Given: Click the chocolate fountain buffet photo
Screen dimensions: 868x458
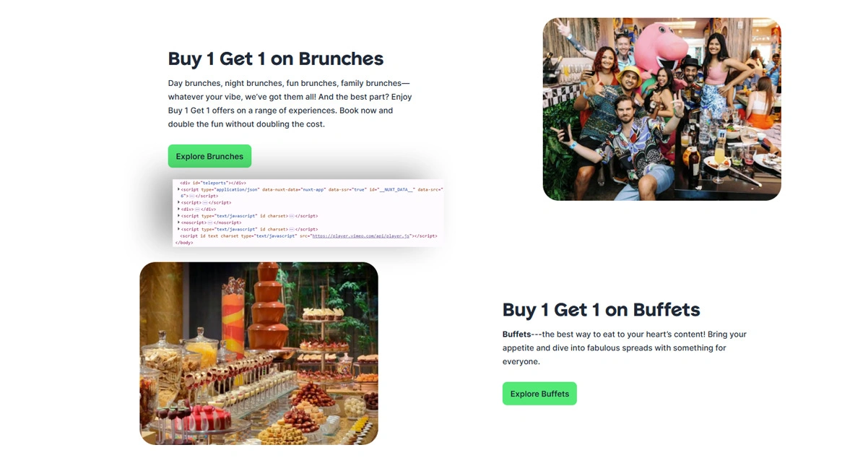Looking at the screenshot, I should pos(259,353).
